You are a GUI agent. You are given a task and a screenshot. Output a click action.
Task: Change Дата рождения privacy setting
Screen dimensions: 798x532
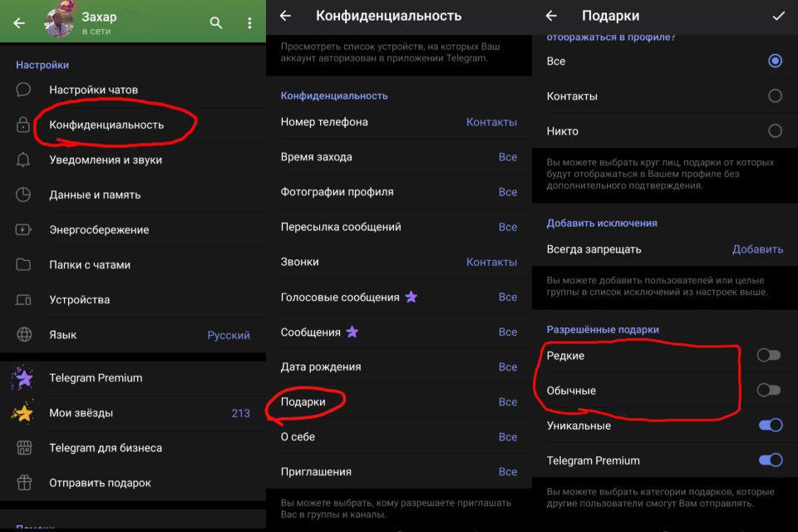pos(399,367)
